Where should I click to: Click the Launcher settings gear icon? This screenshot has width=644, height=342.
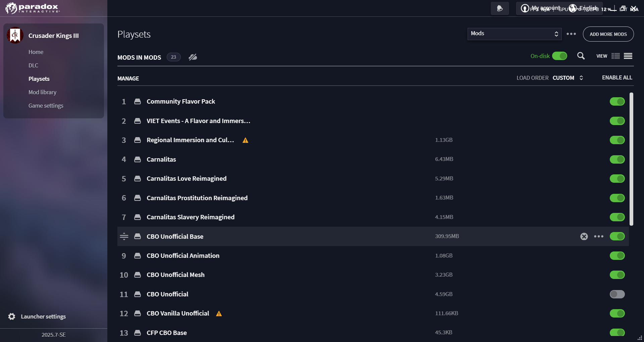point(12,317)
